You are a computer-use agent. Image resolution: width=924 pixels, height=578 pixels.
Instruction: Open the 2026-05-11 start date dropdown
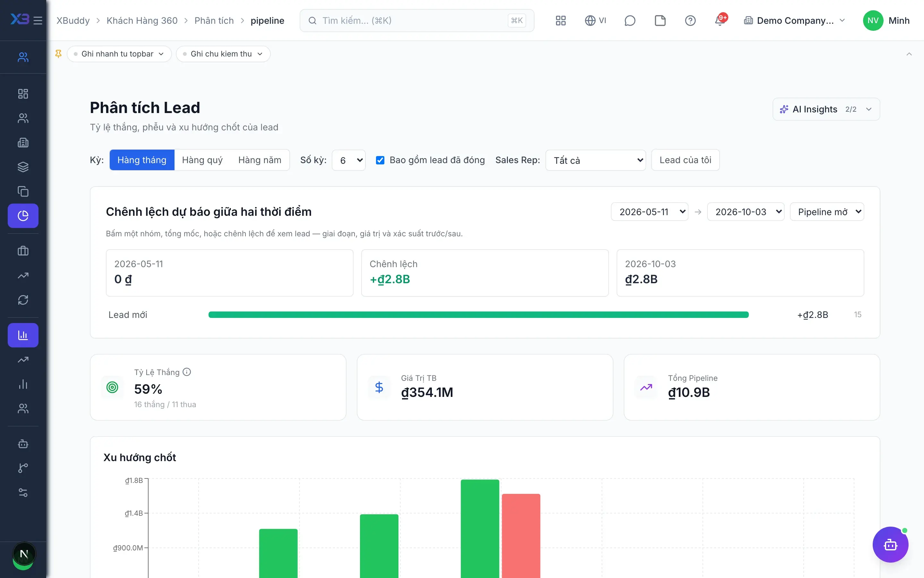[649, 212]
